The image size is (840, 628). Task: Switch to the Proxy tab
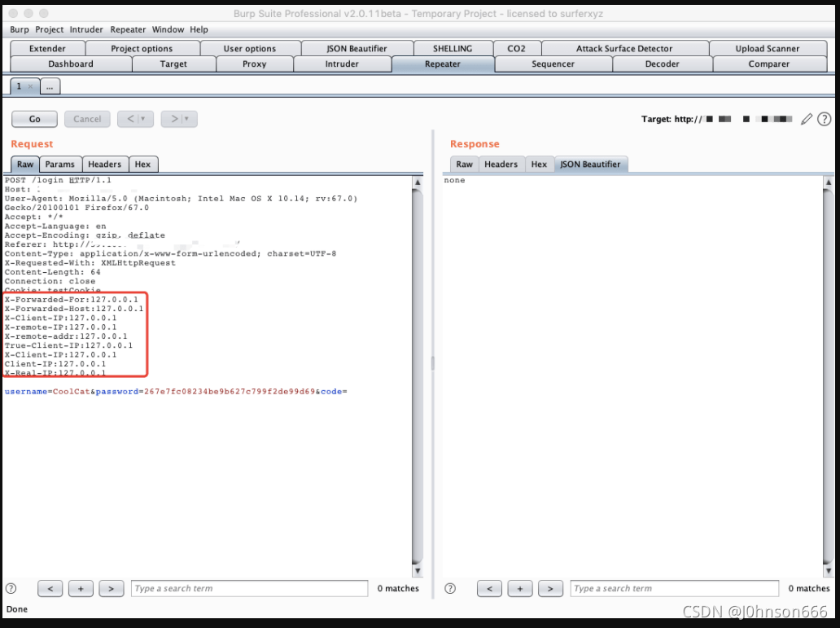pyautogui.click(x=255, y=64)
